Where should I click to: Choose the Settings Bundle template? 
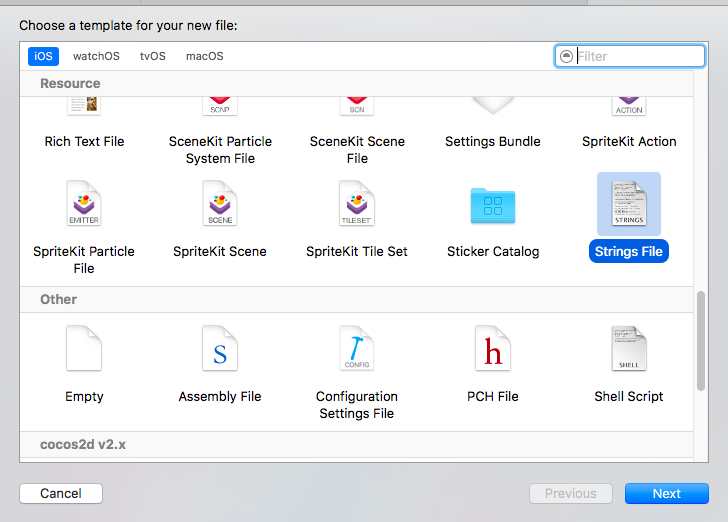[x=492, y=141]
